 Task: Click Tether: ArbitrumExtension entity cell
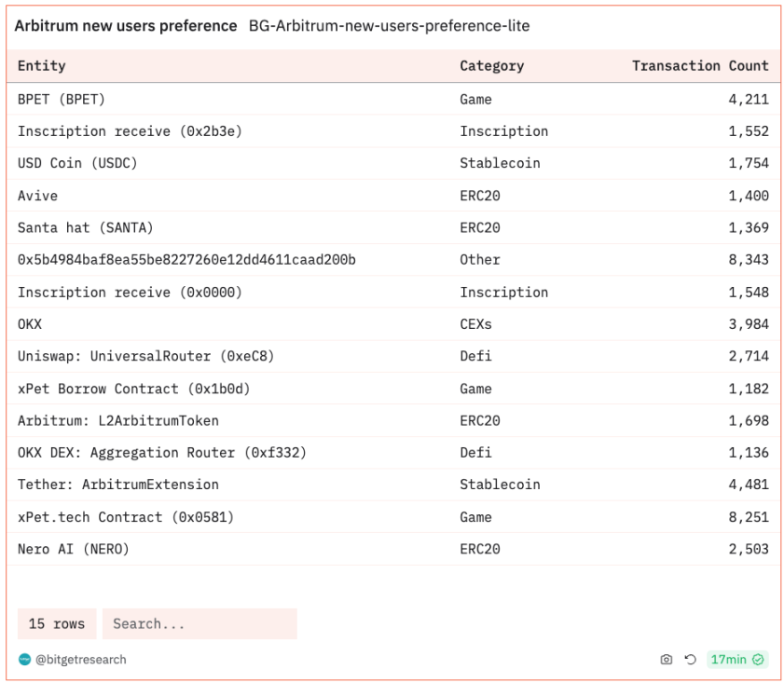118,485
